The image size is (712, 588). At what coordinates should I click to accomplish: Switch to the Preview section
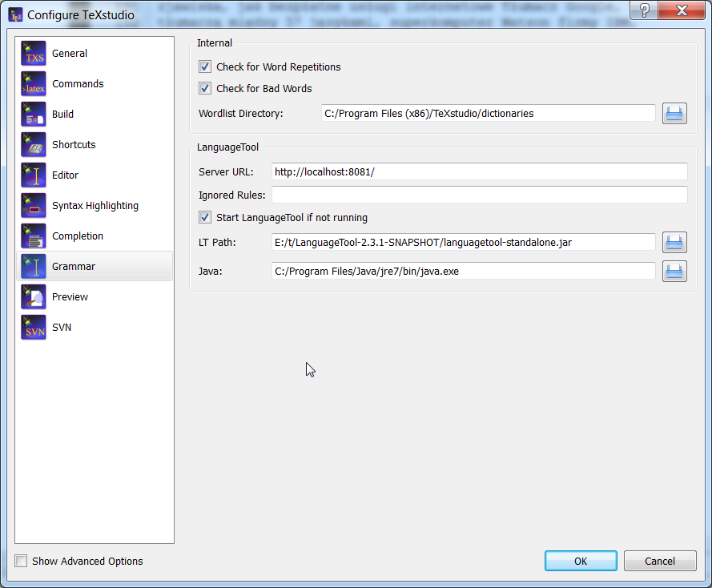pyautogui.click(x=70, y=296)
